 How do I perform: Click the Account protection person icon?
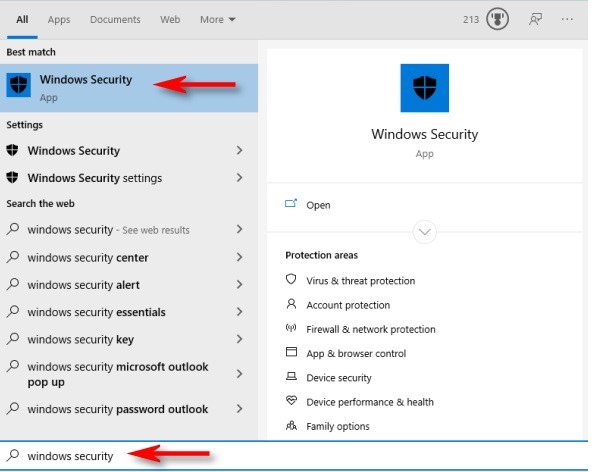291,304
